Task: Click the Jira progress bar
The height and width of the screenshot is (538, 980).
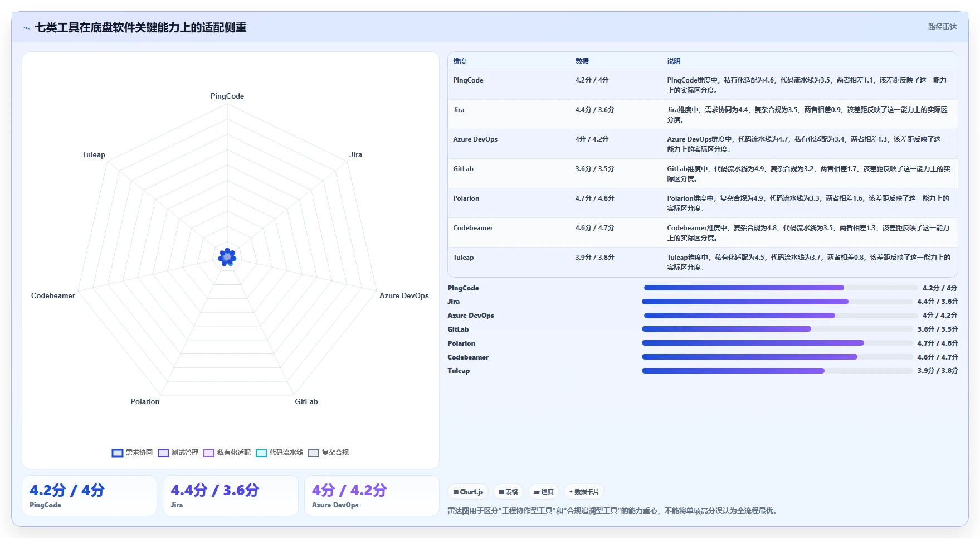Action: coord(777,302)
